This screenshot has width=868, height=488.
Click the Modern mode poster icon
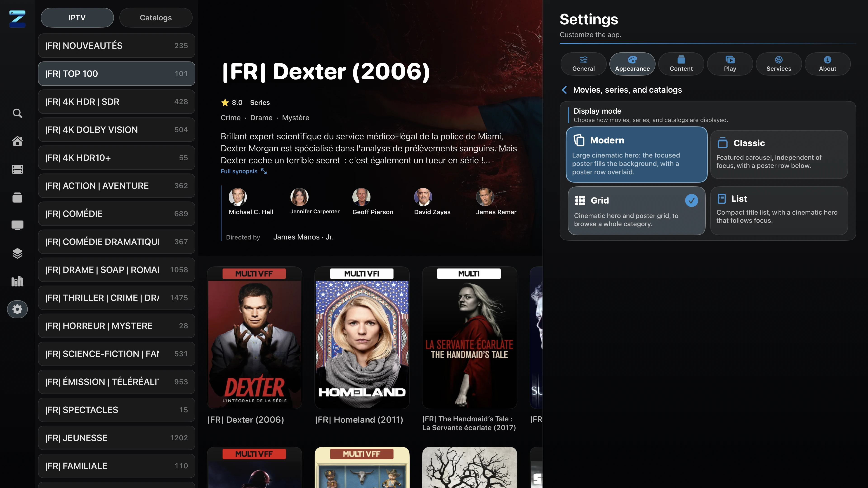[579, 140]
